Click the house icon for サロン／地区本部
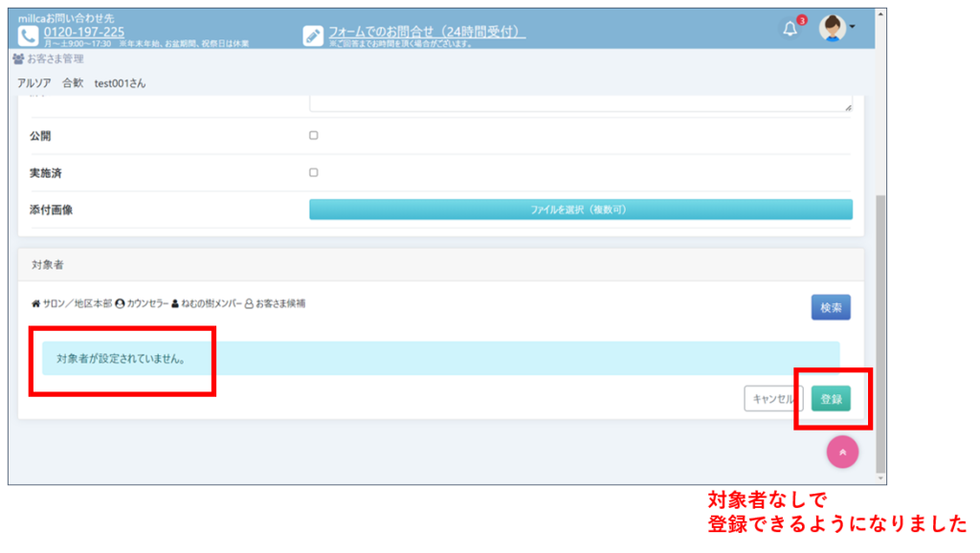 (x=35, y=303)
